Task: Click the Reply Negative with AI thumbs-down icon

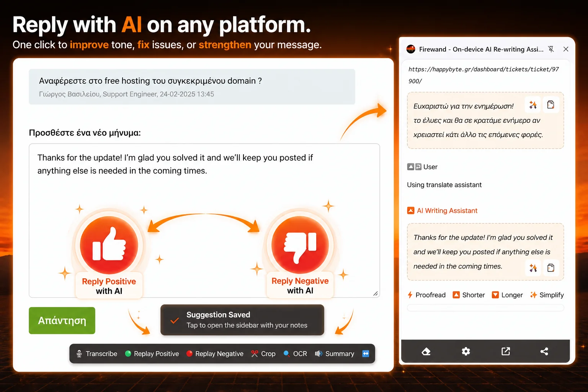Action: click(300, 245)
